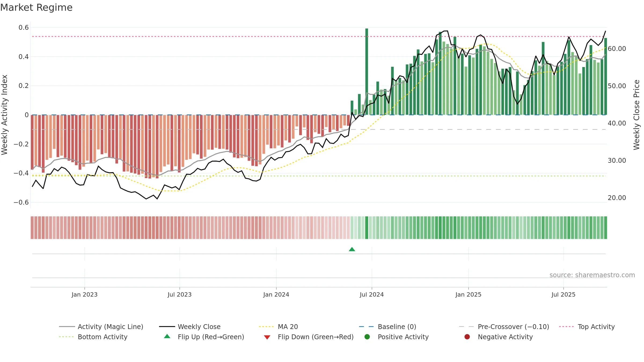Click the tallest green bar near Jul 2024
The height and width of the screenshot is (362, 644).
point(367,72)
